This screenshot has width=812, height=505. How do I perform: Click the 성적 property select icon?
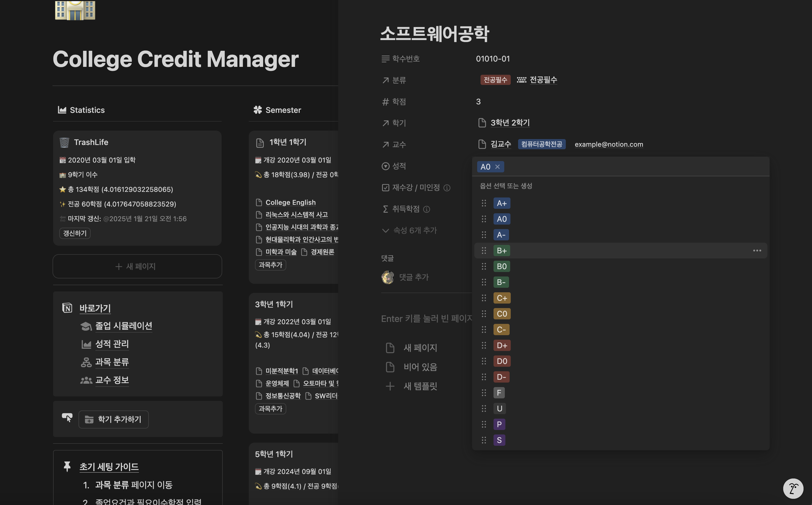pos(385,166)
